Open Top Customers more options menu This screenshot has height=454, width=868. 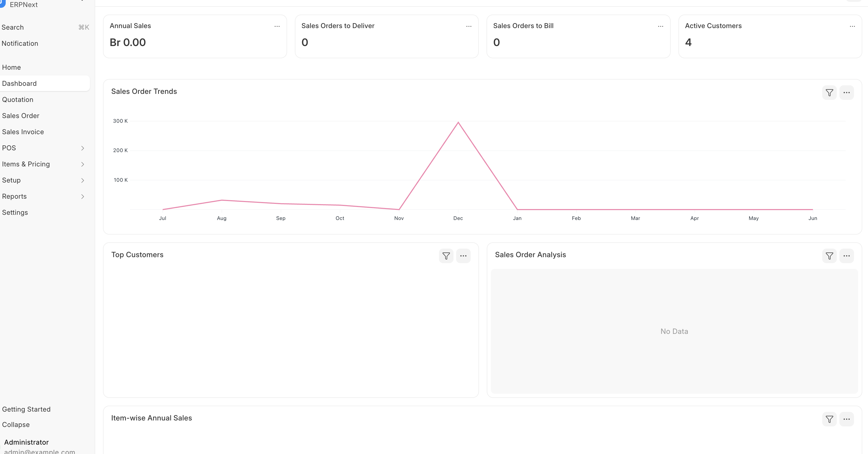(463, 256)
